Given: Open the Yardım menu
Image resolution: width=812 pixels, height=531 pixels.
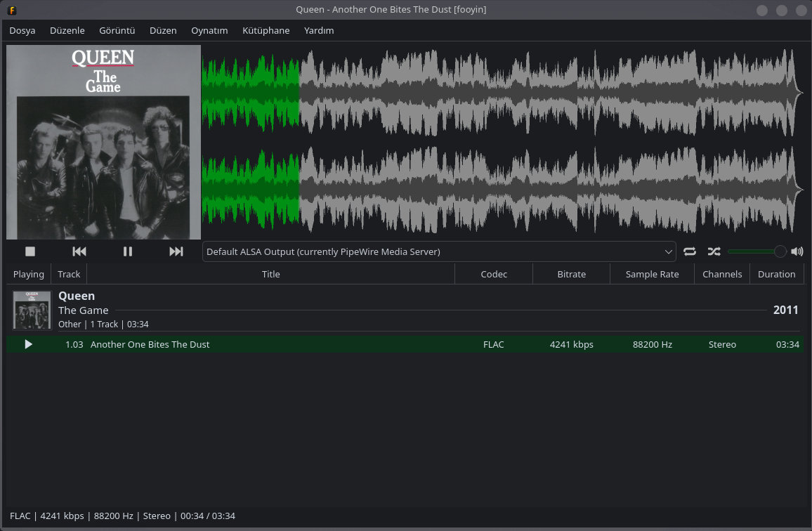Looking at the screenshot, I should [319, 31].
